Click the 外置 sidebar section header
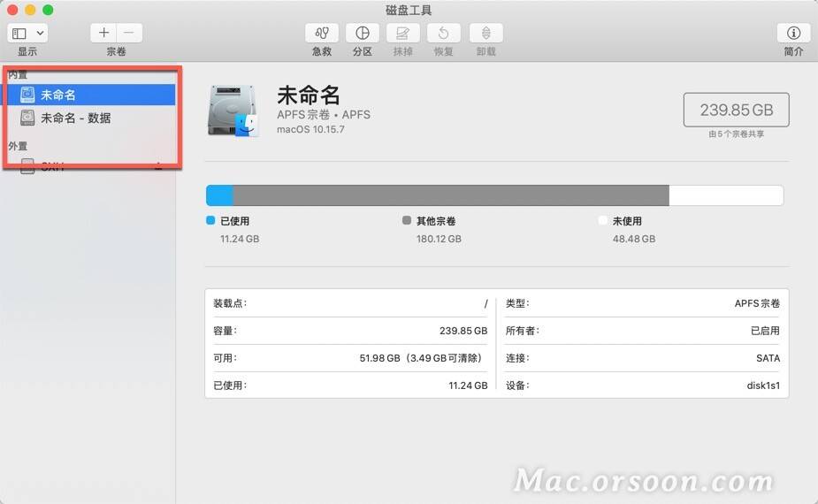818x504 pixels. click(18, 146)
